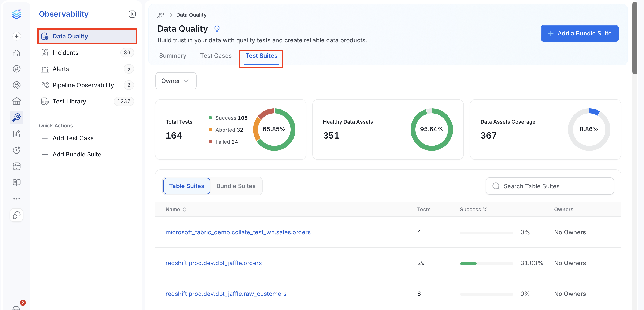Open the clock sparkle icon in rail

coord(16,150)
